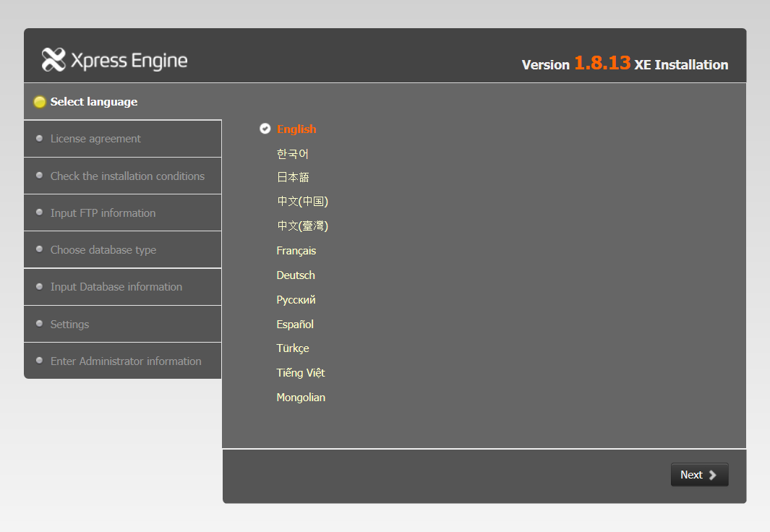770x532 pixels.
Task: Go to Choose database type step
Action: 103,250
